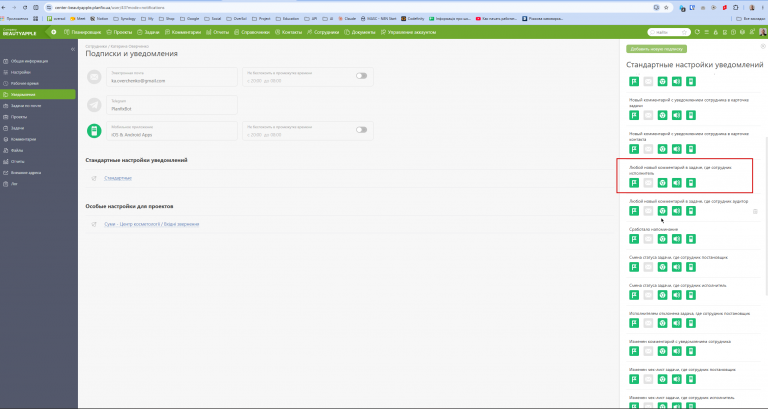This screenshot has width=768, height=409.
Task: Open 'Планировщик' in top navigation
Action: click(82, 32)
